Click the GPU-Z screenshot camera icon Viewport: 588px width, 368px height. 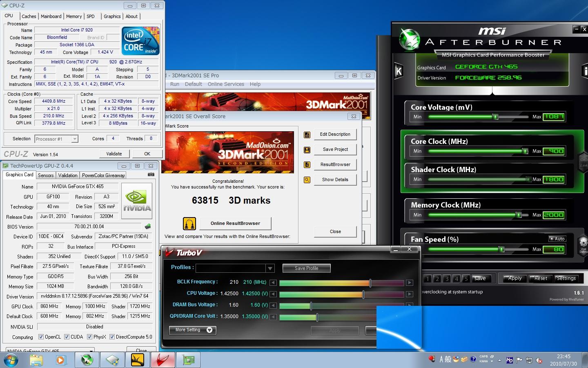[151, 175]
